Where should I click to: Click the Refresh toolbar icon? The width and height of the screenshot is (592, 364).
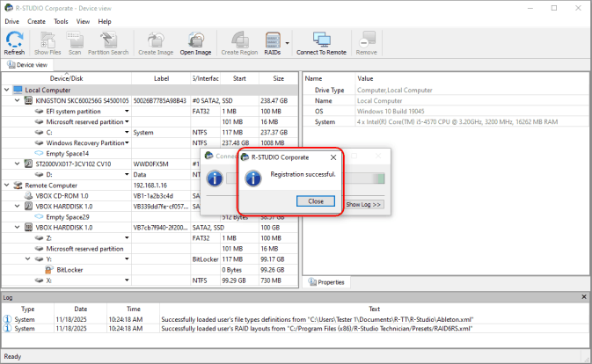coord(14,42)
